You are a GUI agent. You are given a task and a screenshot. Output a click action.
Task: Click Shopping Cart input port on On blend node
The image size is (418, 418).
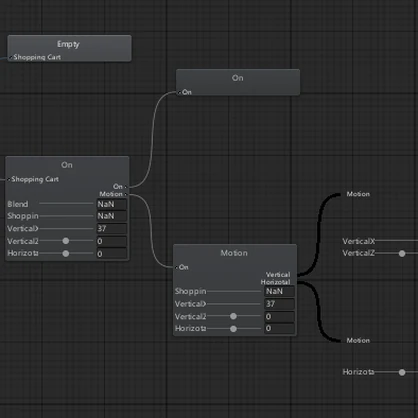tap(9, 179)
